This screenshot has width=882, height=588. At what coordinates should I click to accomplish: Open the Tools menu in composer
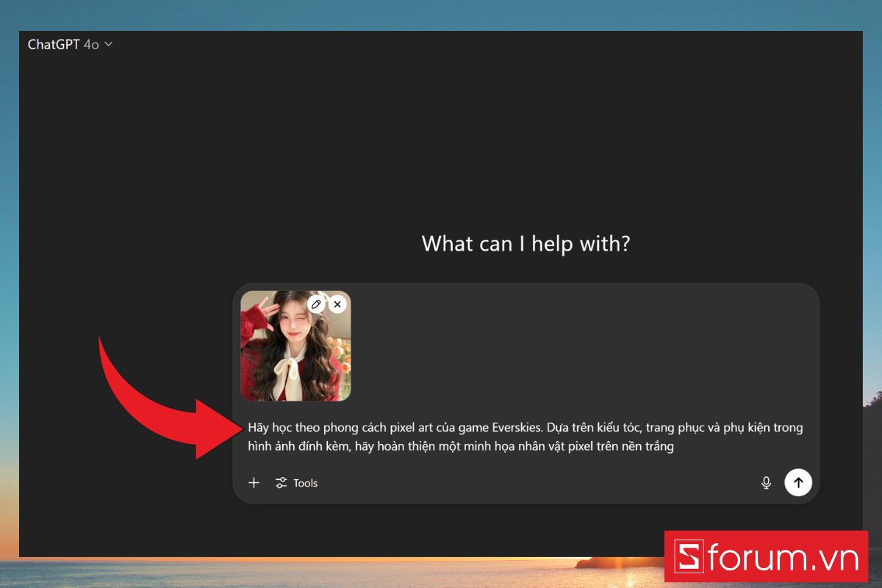(296, 483)
